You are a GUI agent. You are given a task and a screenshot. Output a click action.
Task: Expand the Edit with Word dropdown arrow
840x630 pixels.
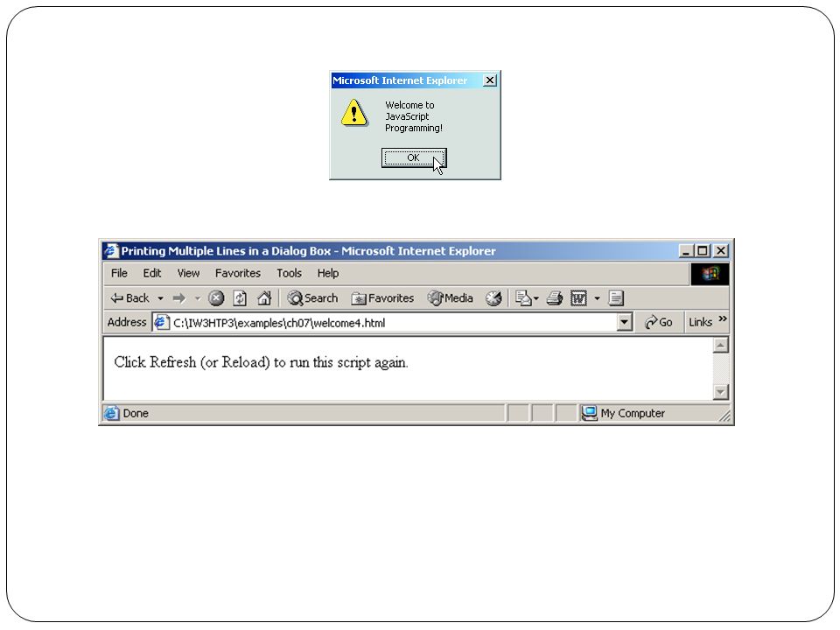[597, 298]
